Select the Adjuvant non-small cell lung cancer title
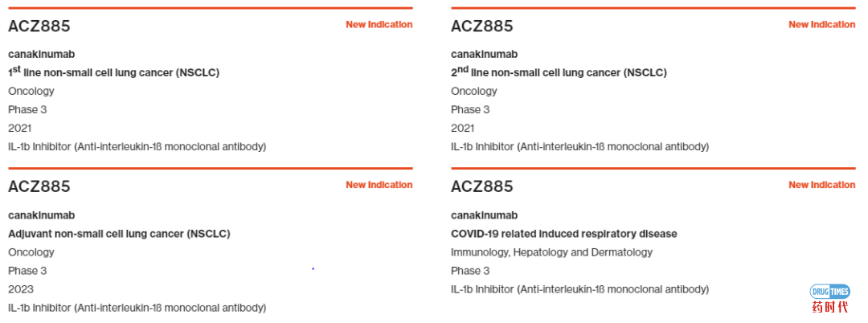Viewport: 868px width, 323px height. click(x=119, y=234)
